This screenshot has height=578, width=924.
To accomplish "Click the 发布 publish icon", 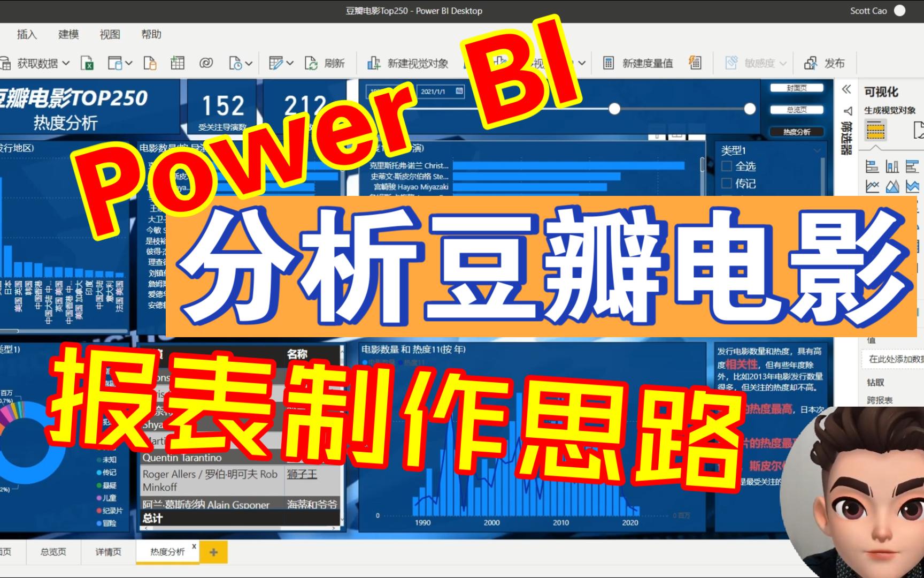I will click(x=811, y=63).
